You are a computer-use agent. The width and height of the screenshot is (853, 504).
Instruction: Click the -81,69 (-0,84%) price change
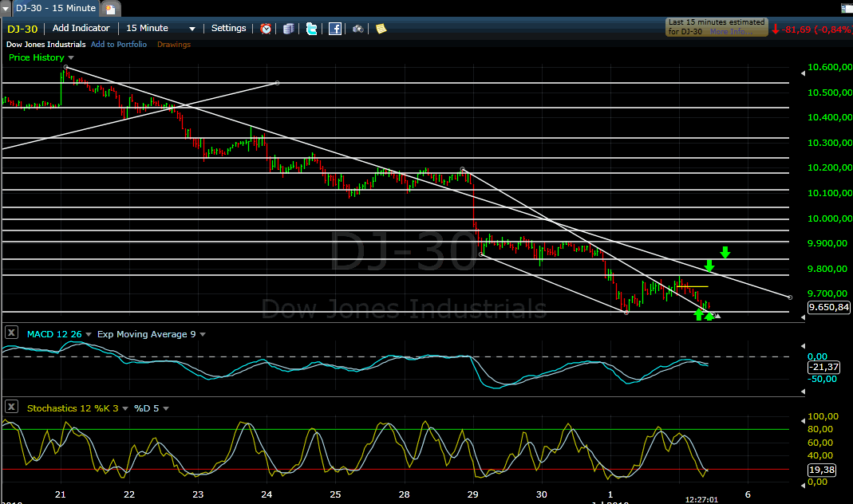[812, 30]
